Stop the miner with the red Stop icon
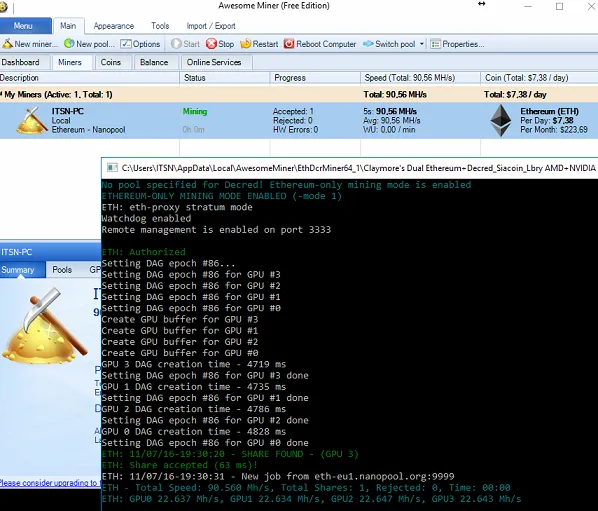Viewport: 598px width, 511px height. tap(211, 44)
